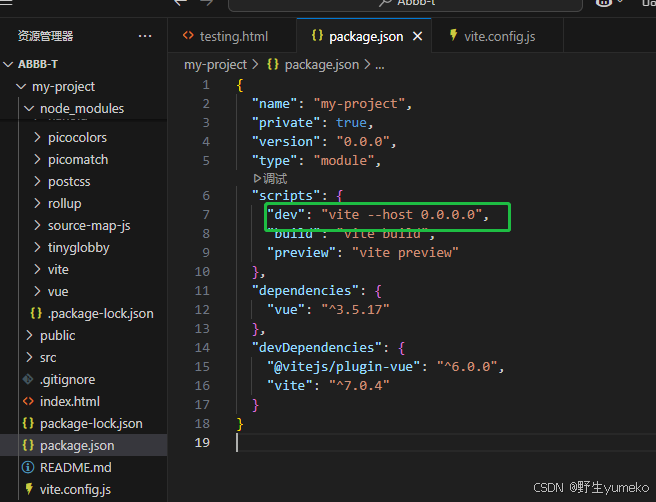Click the index.html code icon in tree

click(28, 401)
